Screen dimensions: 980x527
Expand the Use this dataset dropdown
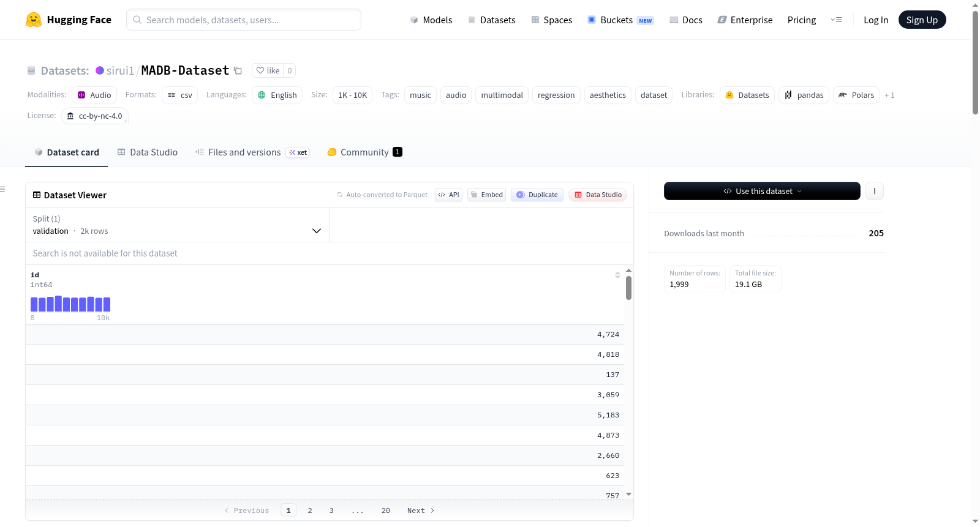pos(762,191)
